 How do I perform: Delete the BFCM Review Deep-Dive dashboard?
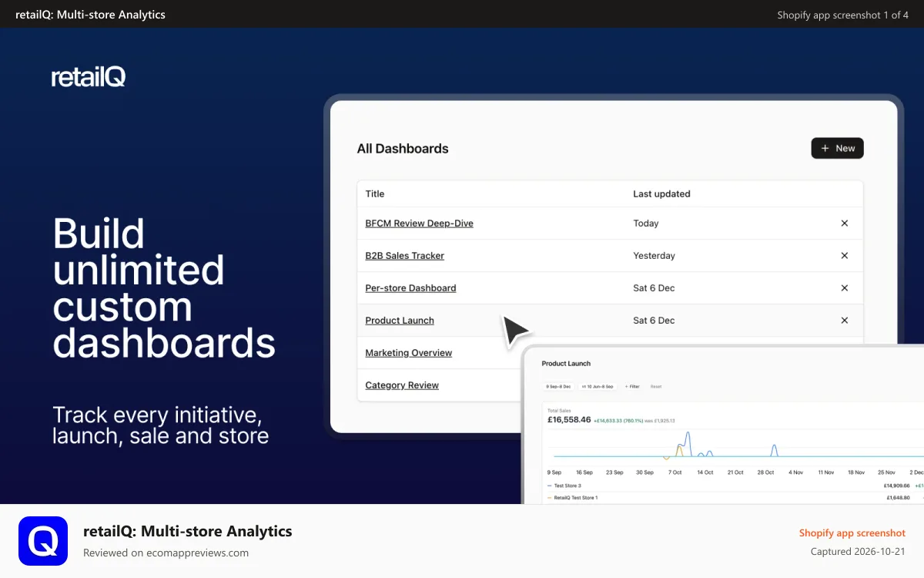click(x=844, y=223)
